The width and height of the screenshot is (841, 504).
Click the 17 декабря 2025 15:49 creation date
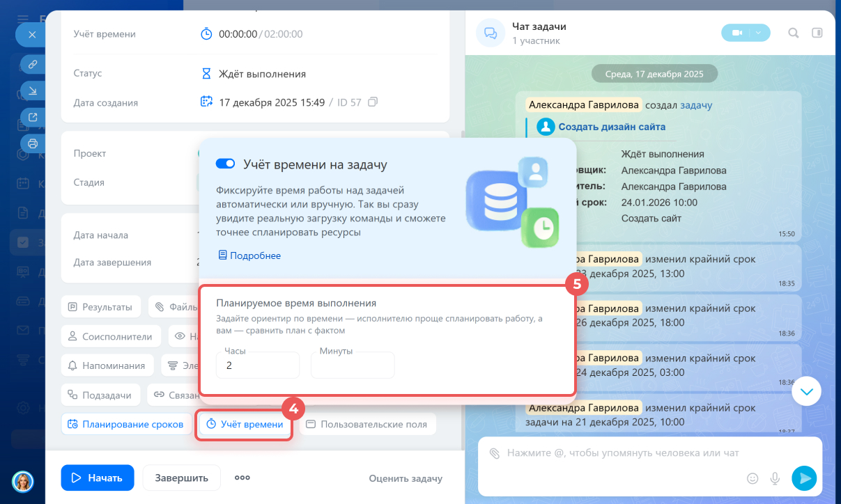pyautogui.click(x=272, y=102)
